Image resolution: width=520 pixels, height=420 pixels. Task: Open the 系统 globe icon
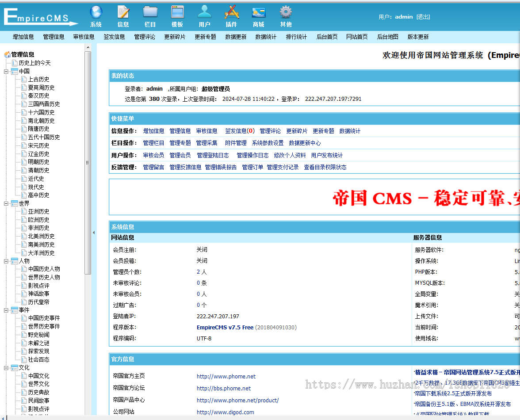(x=96, y=12)
